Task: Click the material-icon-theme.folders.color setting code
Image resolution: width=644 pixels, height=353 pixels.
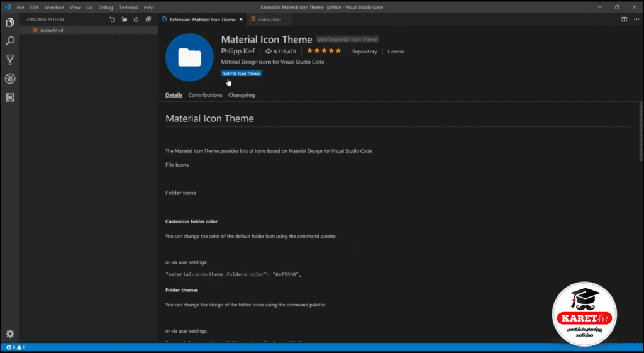Action: (233, 274)
